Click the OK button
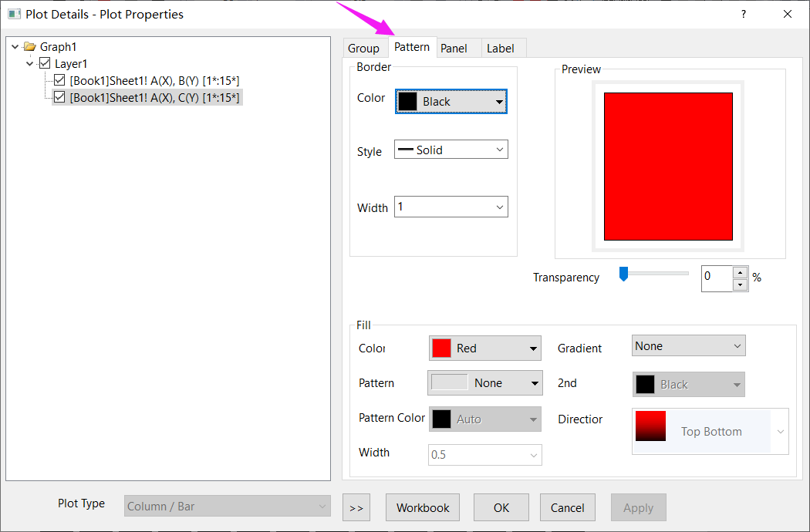Viewport: 810px width, 532px height. (x=501, y=508)
